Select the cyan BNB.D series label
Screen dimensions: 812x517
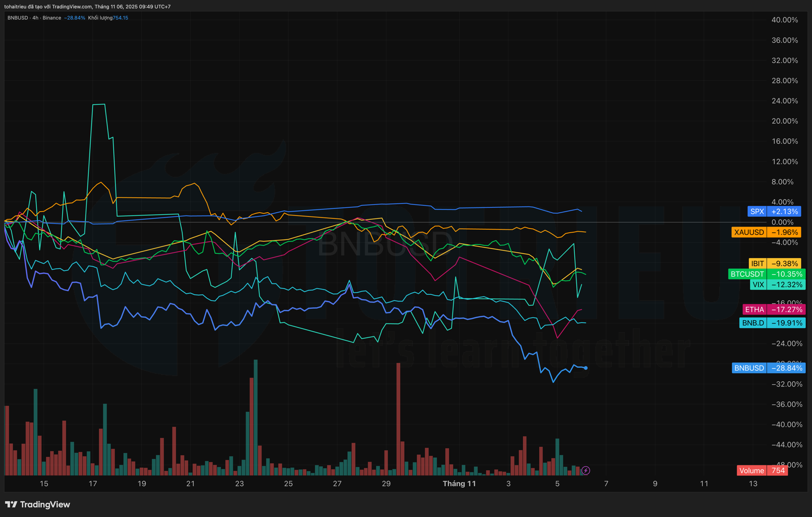coord(753,323)
